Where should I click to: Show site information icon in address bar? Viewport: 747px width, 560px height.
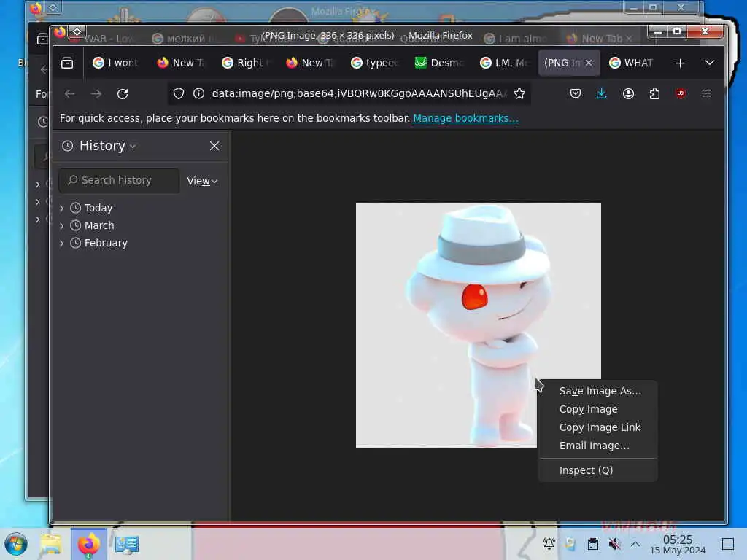coord(198,93)
